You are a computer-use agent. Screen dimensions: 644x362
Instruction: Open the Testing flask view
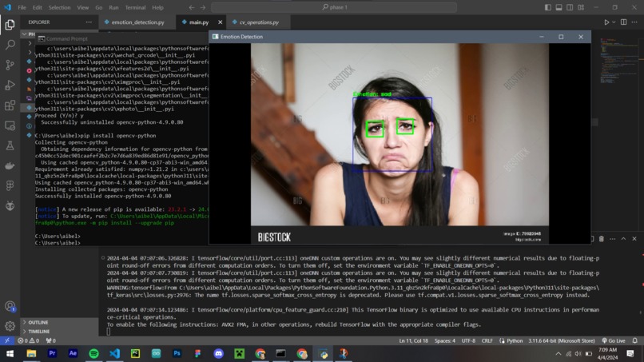10,145
